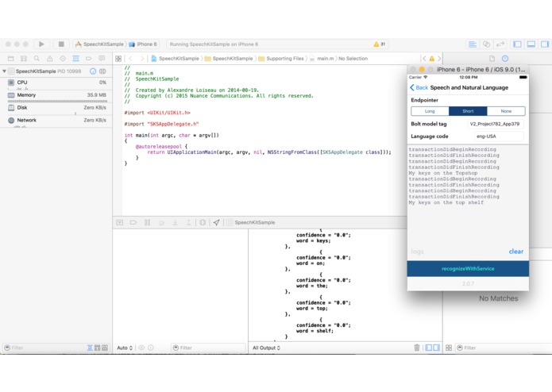Screen dimensions: 552x392
Task: Select the Disk gauge row
Action: (x=56, y=108)
